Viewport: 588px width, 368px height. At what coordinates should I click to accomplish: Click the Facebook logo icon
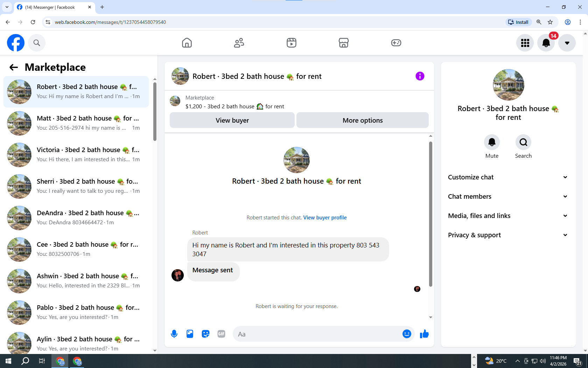click(x=16, y=43)
